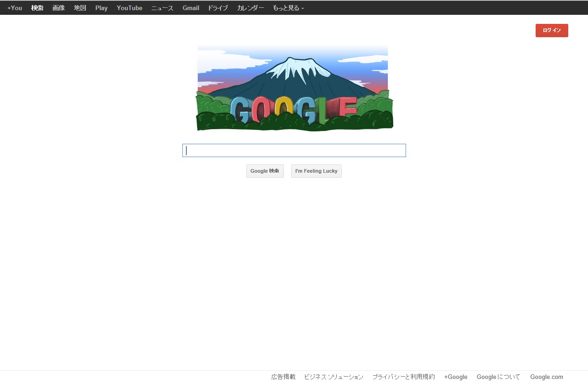588x384 pixels.
Task: Open ドライブ in the navigation bar
Action: 218,8
